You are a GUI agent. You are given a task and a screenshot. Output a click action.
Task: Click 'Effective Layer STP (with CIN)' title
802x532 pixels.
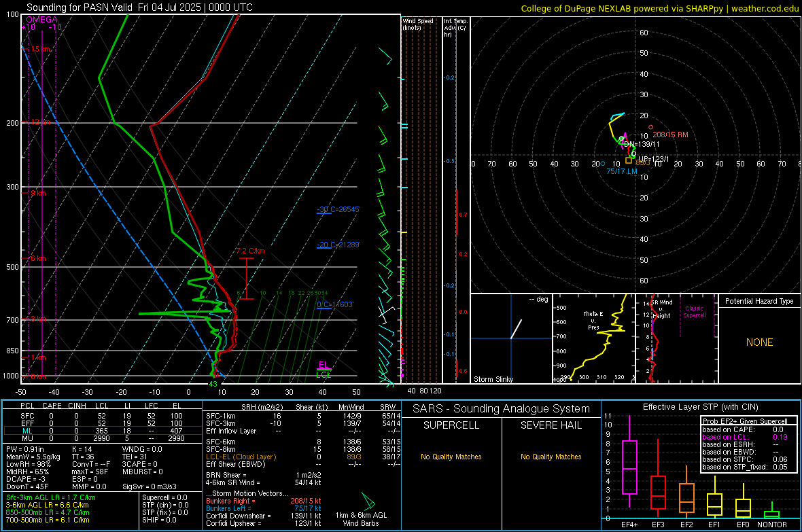[700, 407]
